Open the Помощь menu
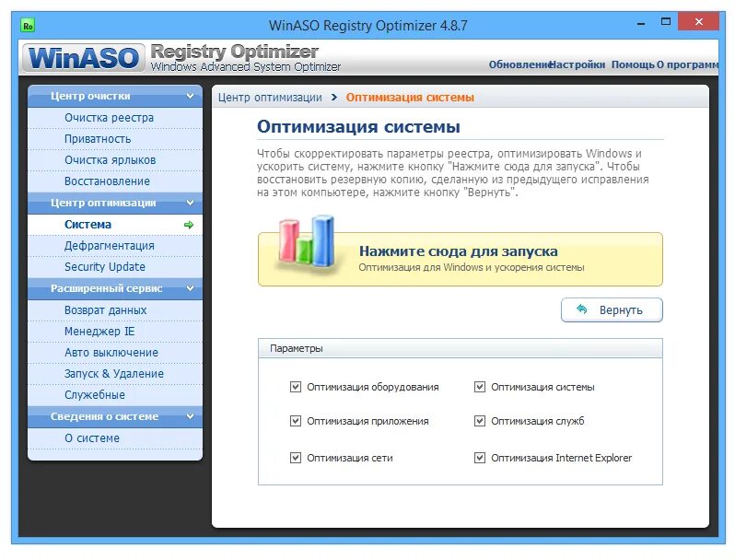Screen dimensions: 735x560 [x=633, y=64]
